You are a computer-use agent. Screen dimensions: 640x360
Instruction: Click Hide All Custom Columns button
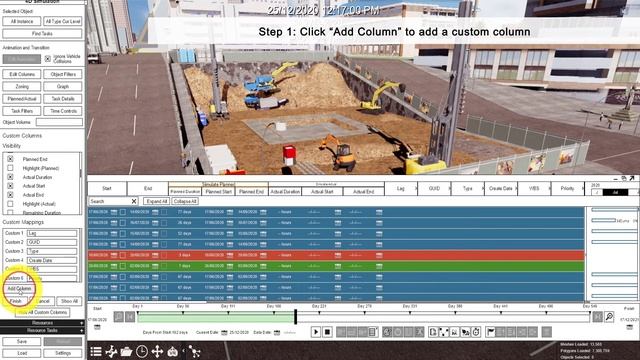click(42, 312)
